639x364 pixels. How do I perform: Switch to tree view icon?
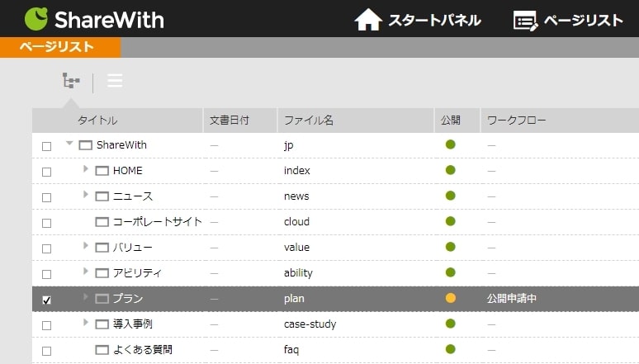click(x=71, y=81)
